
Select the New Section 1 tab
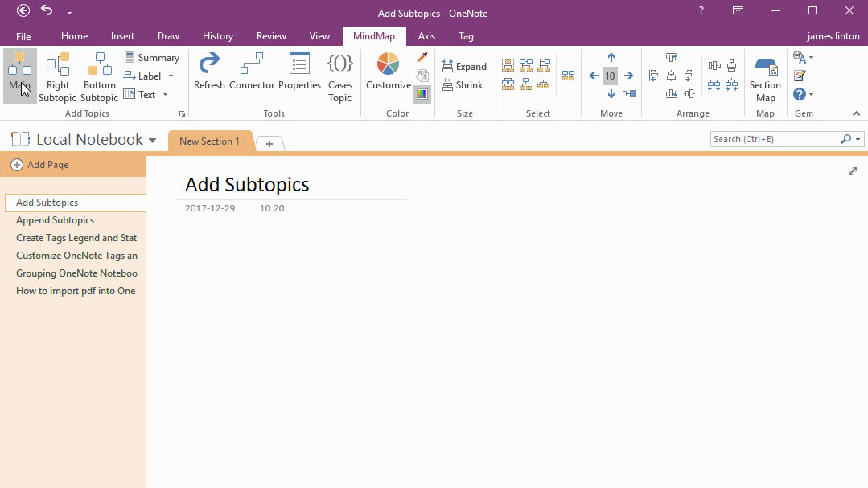(210, 141)
